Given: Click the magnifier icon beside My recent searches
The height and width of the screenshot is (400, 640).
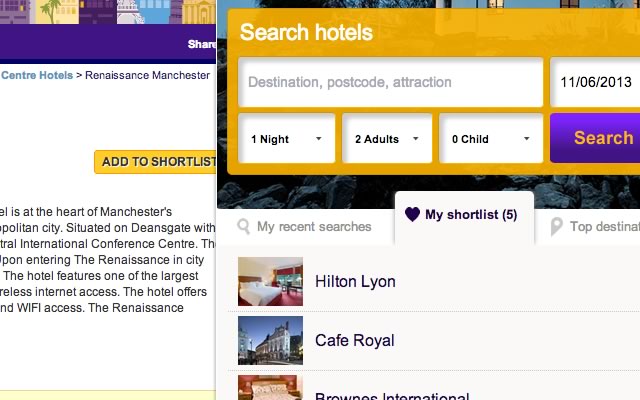Looking at the screenshot, I should coord(243,226).
